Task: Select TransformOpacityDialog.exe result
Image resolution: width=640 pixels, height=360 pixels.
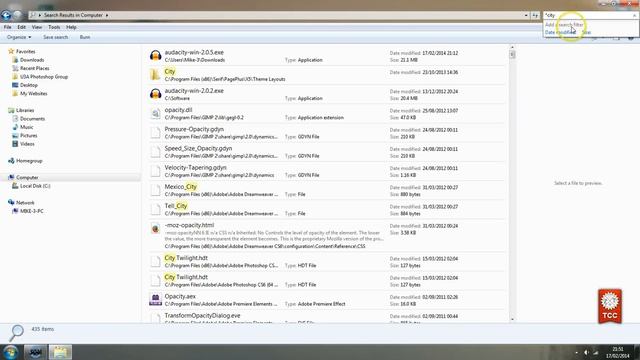Action: pos(327,318)
